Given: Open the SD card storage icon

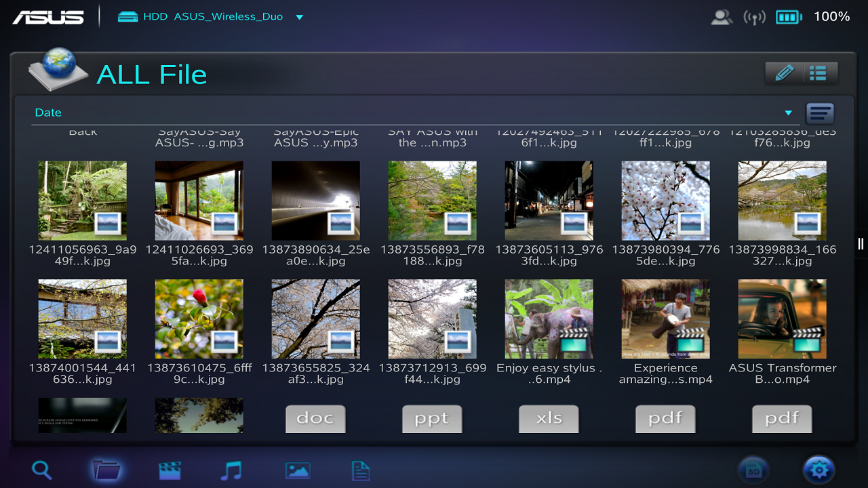Looking at the screenshot, I should (753, 469).
